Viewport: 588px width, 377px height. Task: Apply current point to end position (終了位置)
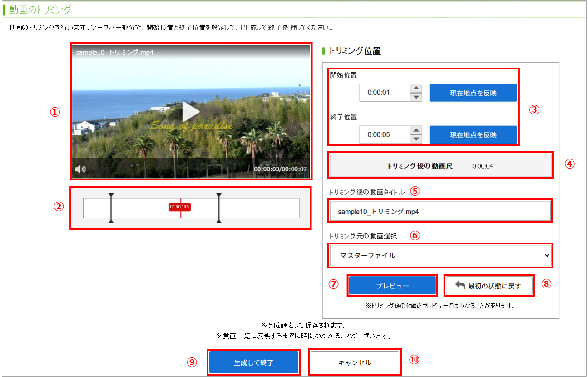click(473, 134)
